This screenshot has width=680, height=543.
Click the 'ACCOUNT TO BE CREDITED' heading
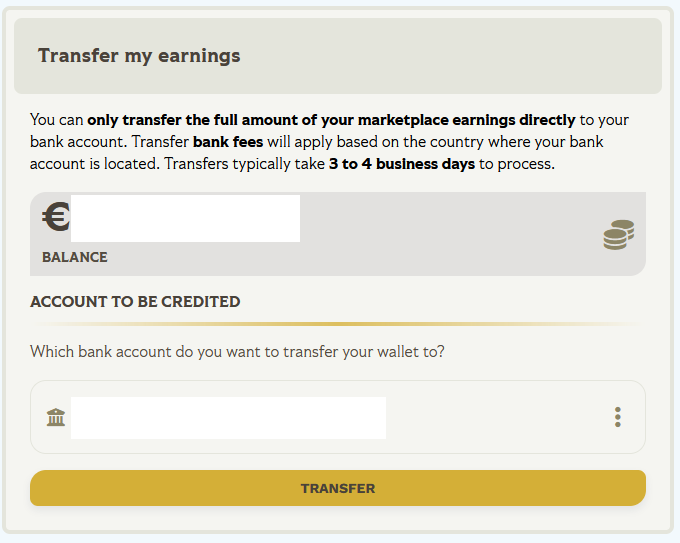coord(135,301)
